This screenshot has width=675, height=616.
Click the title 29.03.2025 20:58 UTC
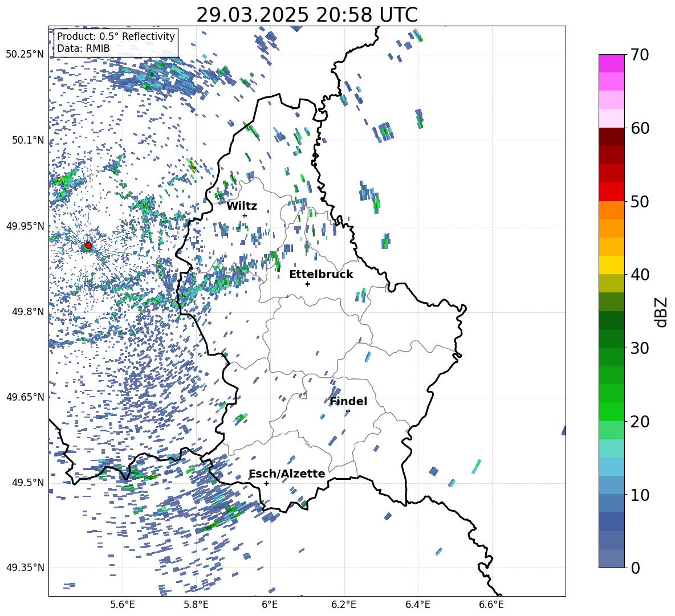click(x=307, y=15)
